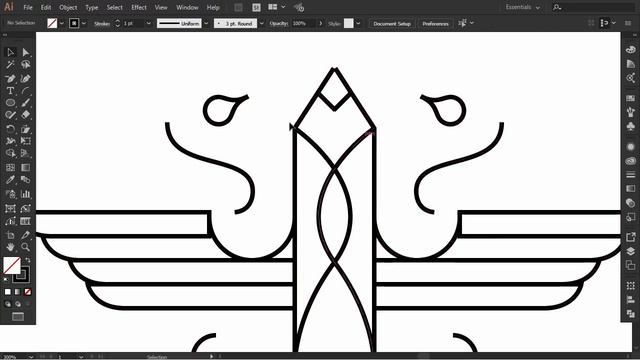Click the Opacity panel link
640x360 pixels.
(x=279, y=24)
